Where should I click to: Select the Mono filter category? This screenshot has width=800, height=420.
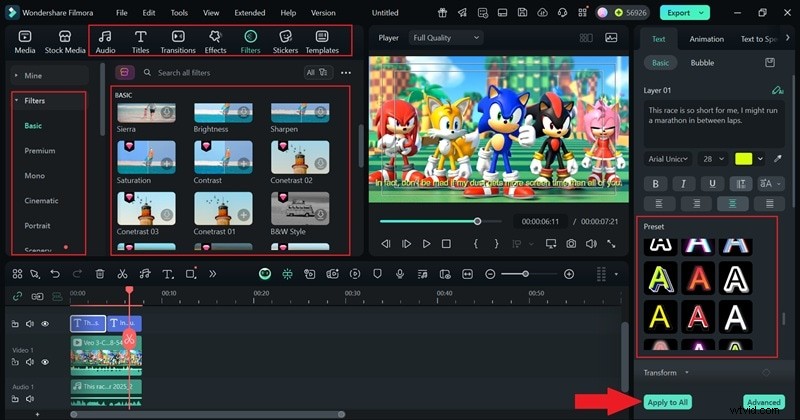pos(35,176)
